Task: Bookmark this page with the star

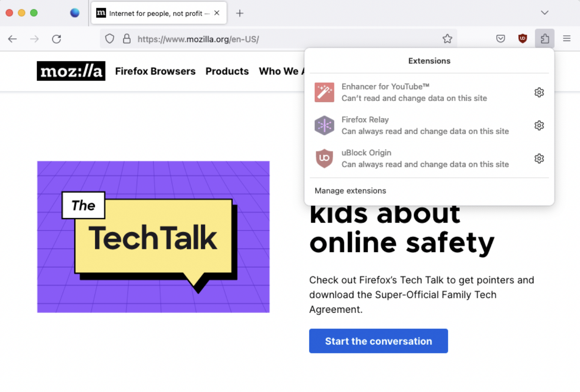Action: point(447,39)
